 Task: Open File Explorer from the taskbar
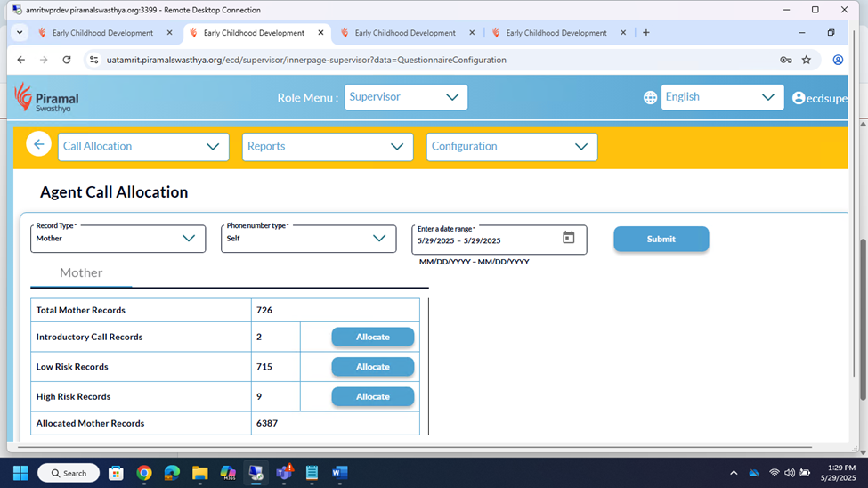coord(199,473)
